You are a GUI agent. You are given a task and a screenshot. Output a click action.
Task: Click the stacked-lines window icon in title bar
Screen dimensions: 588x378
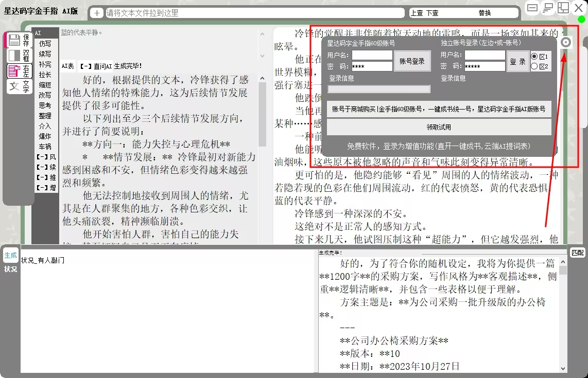[x=548, y=8]
